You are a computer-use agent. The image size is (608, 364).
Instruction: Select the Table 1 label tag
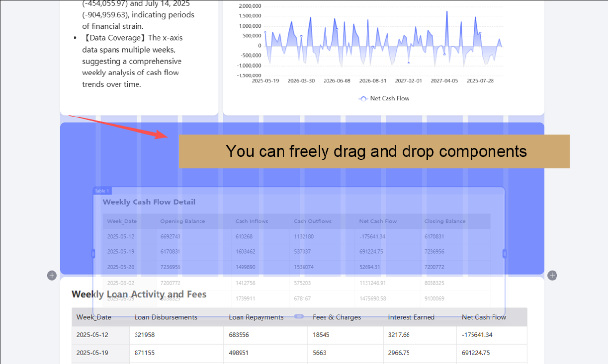coord(102,191)
